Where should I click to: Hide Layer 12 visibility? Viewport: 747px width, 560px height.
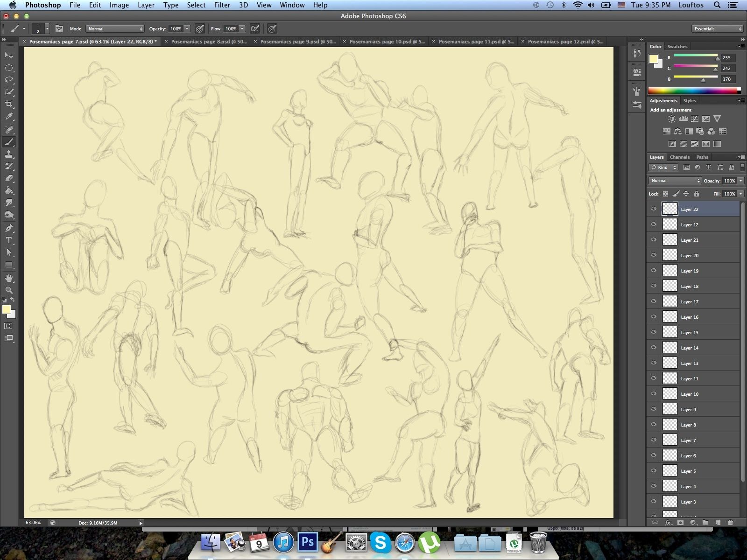click(654, 224)
